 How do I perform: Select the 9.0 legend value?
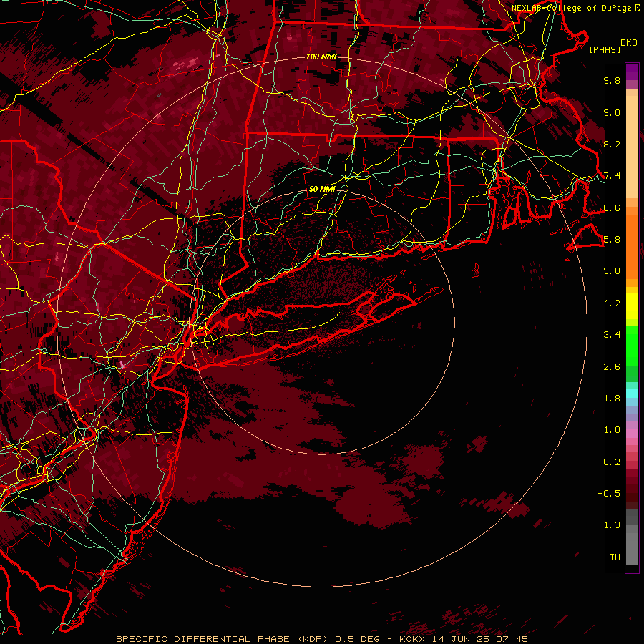click(612, 112)
